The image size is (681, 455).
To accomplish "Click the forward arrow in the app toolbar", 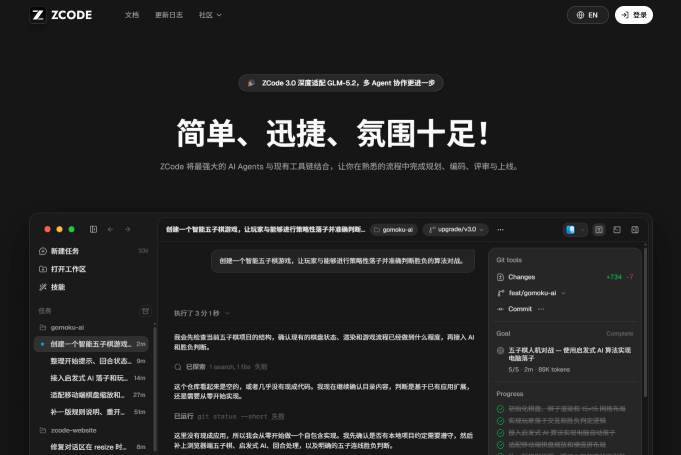I will pyautogui.click(x=127, y=229).
